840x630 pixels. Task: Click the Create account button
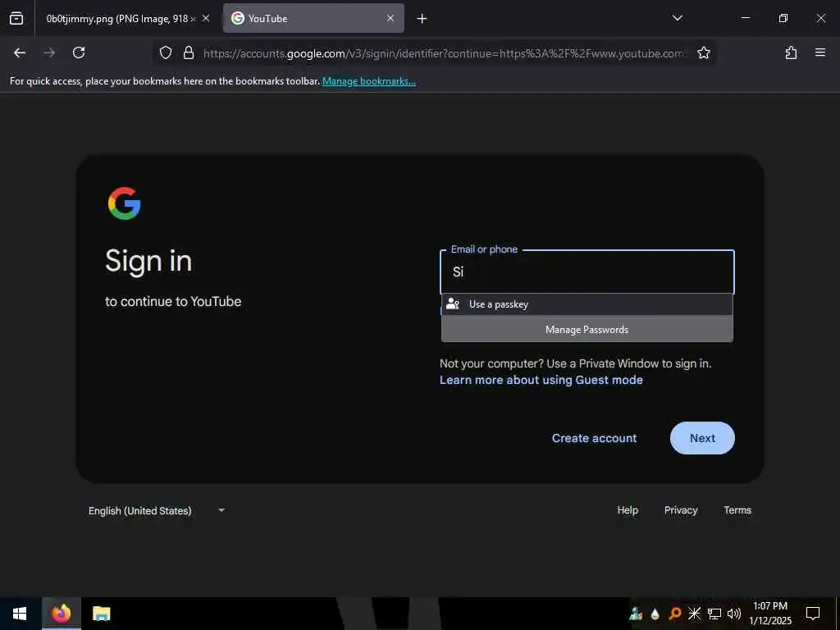coord(594,438)
